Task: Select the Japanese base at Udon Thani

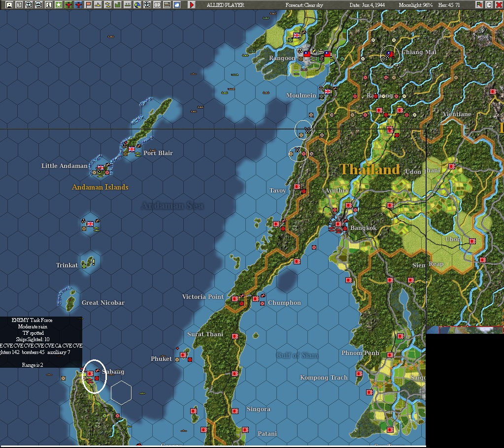Action: (452, 166)
